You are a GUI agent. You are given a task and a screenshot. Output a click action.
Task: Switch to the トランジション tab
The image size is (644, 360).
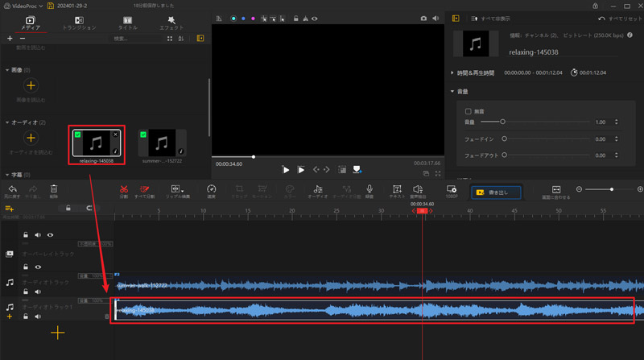79,23
